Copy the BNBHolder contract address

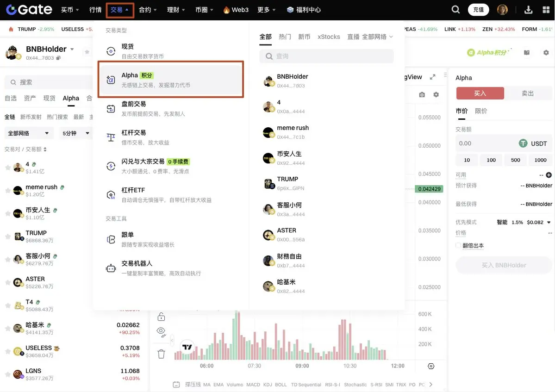58,58
